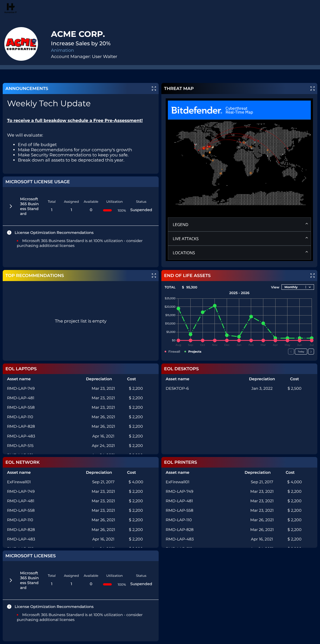Image resolution: width=320 pixels, height=644 pixels.
Task: Expand the LIVE ATTACKS section
Action: (x=239, y=239)
